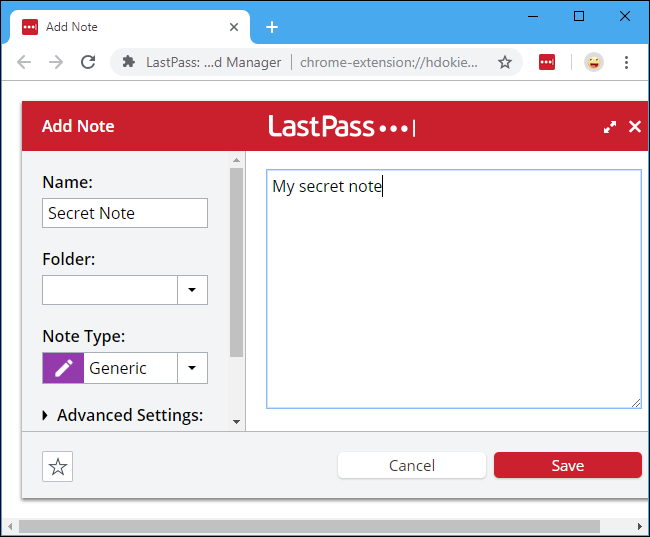Image resolution: width=650 pixels, height=537 pixels.
Task: Click the Save button
Action: 568,465
